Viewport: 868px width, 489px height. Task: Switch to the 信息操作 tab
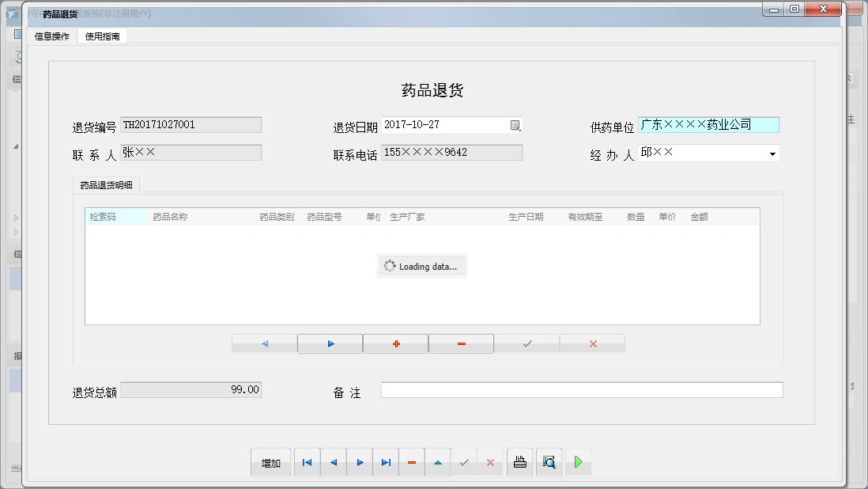[52, 36]
